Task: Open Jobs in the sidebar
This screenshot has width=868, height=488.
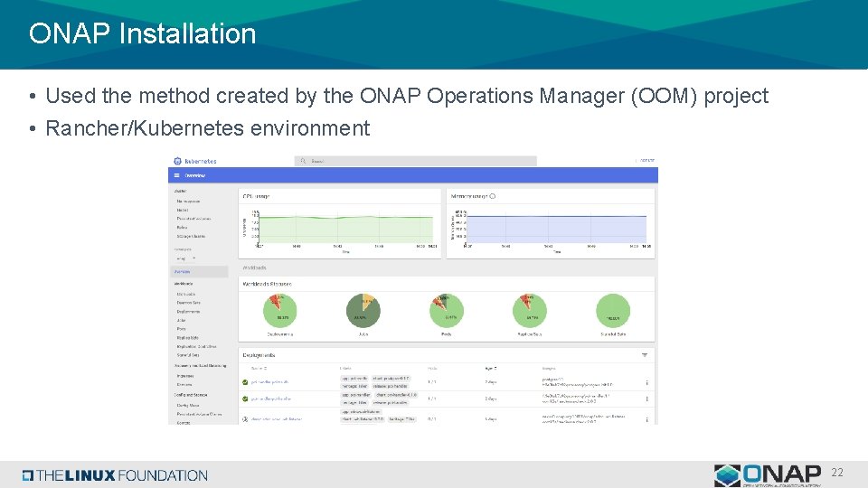Action: tap(181, 320)
